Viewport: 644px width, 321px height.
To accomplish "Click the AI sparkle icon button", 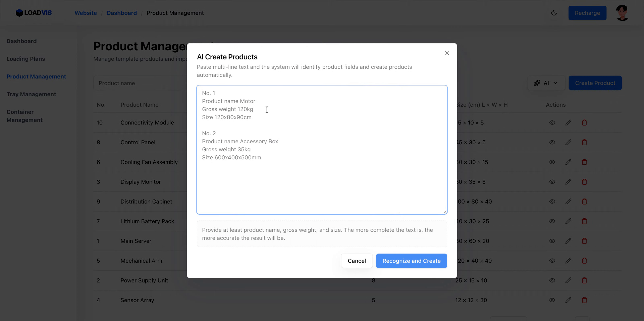I will pos(537,83).
